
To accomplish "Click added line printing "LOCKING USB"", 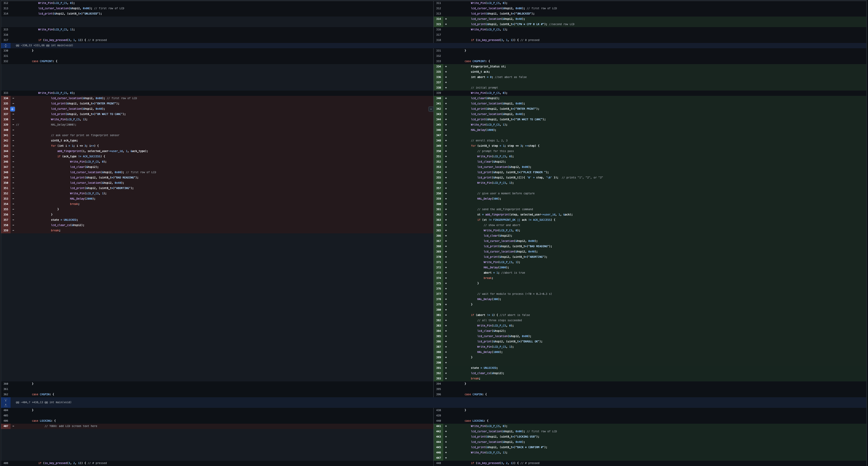I will pyautogui.click(x=505, y=437).
